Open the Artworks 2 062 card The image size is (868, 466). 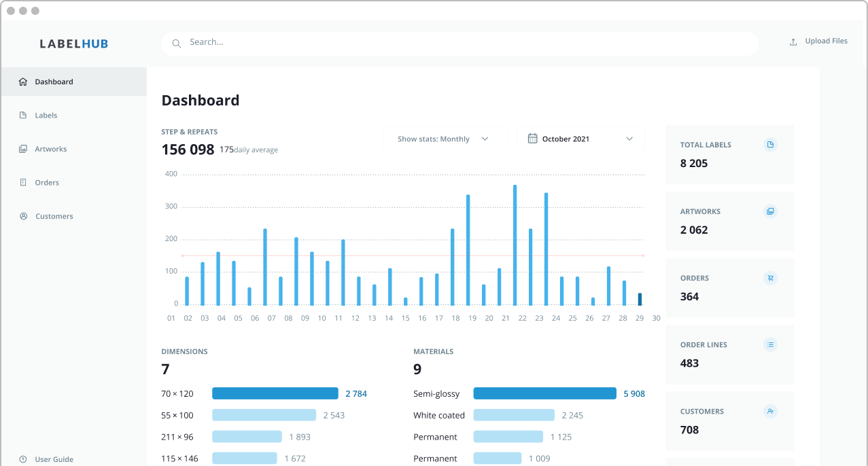pos(730,221)
